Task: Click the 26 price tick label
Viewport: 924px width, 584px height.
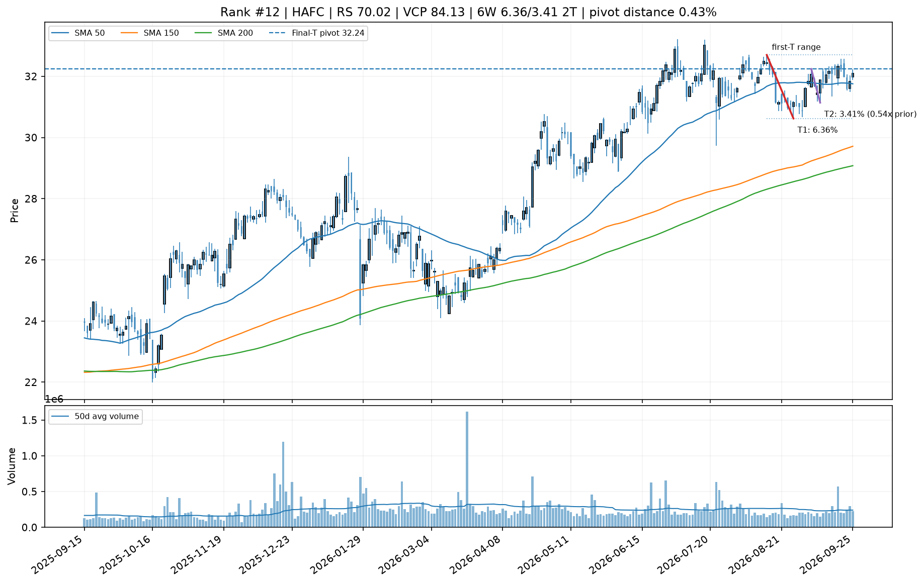Action: point(32,260)
